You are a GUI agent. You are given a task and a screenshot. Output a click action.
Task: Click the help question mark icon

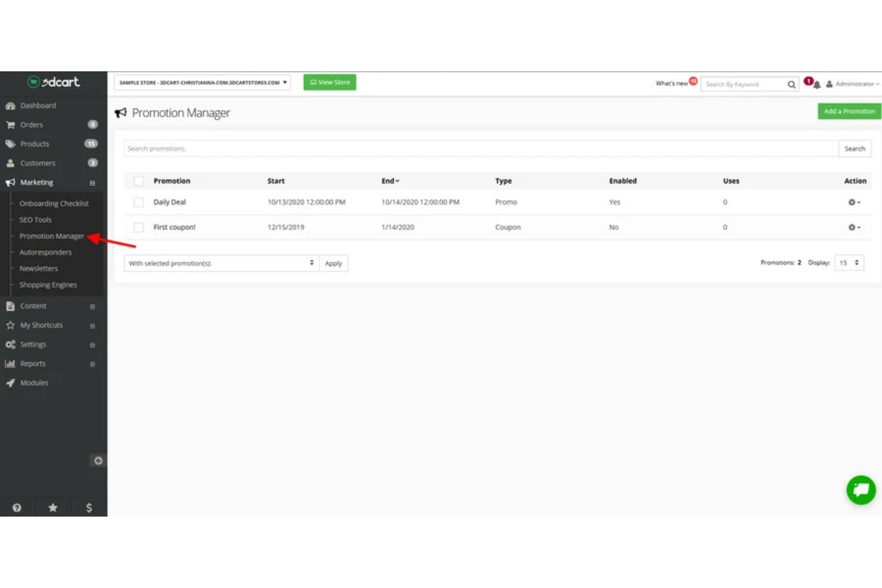[x=17, y=507]
